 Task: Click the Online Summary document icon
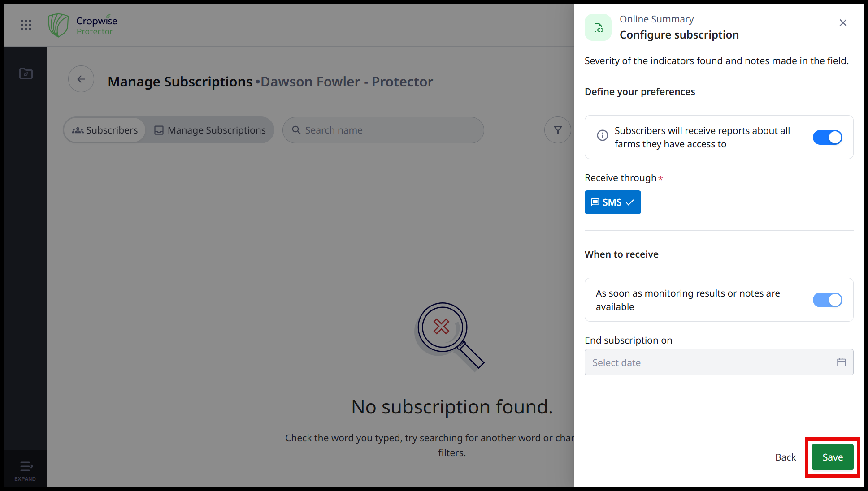click(598, 28)
